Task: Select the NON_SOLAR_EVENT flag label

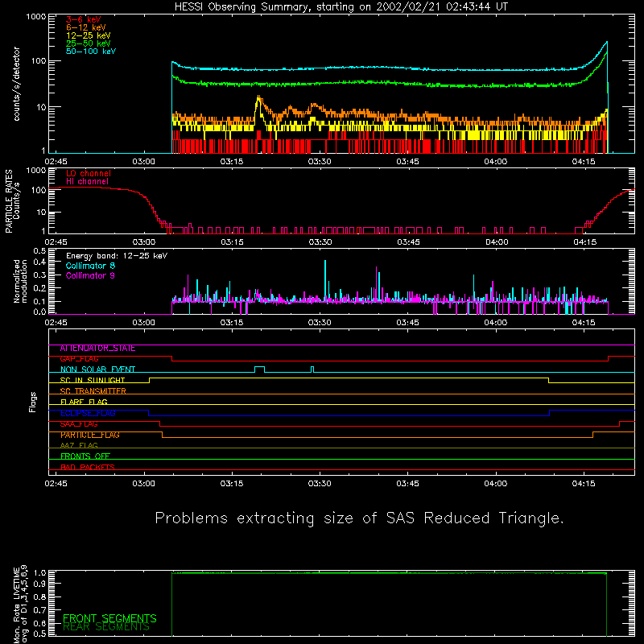Action: tap(97, 369)
